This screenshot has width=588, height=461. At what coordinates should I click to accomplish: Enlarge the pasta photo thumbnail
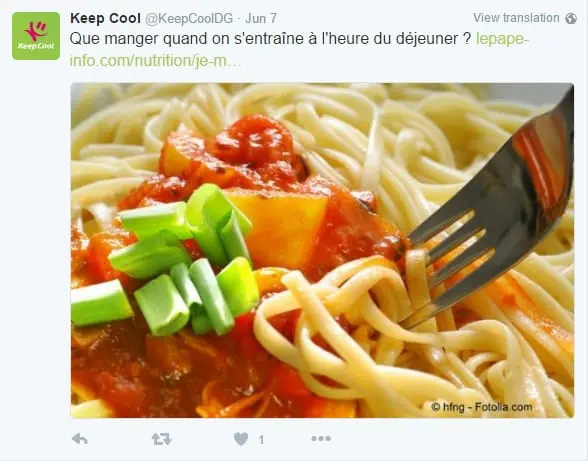point(322,250)
